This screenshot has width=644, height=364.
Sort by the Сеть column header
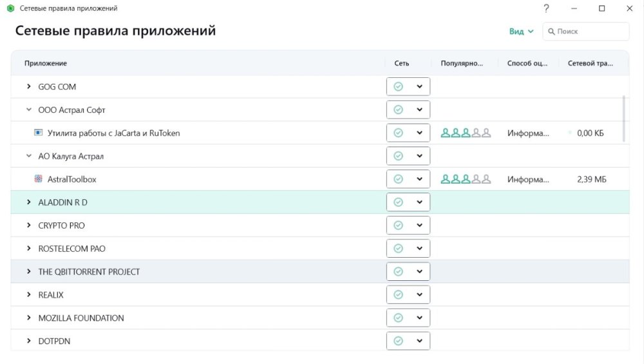(402, 63)
